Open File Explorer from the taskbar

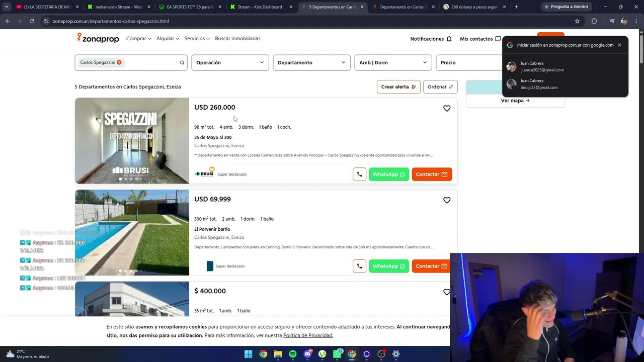pyautogui.click(x=278, y=354)
